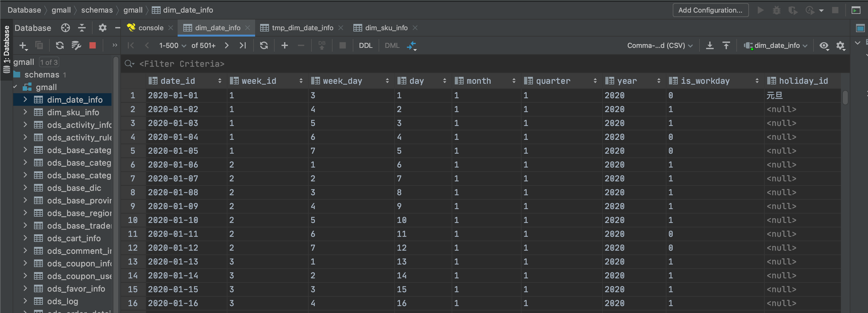
Task: Toggle the view options eye icon
Action: pyautogui.click(x=824, y=45)
